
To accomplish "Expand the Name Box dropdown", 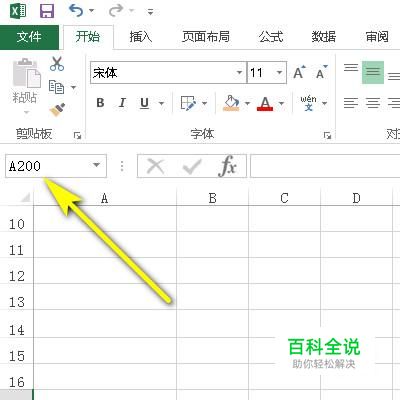I will pyautogui.click(x=96, y=165).
